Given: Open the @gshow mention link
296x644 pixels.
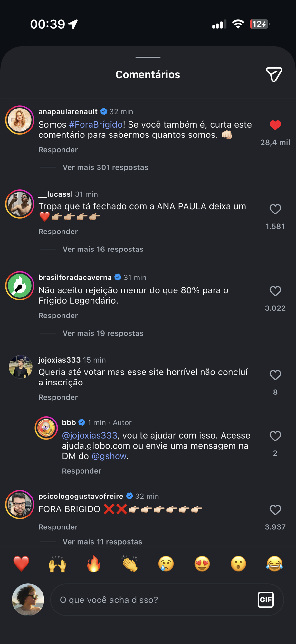Looking at the screenshot, I should [x=109, y=456].
